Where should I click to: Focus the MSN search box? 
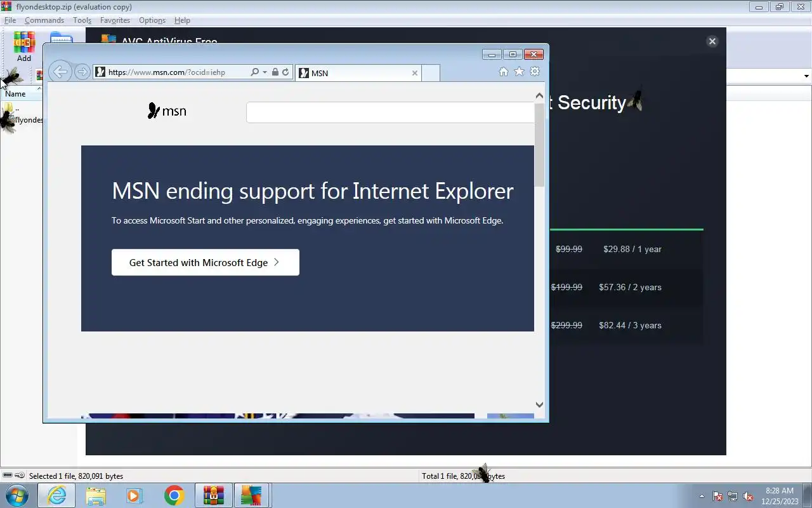point(390,112)
